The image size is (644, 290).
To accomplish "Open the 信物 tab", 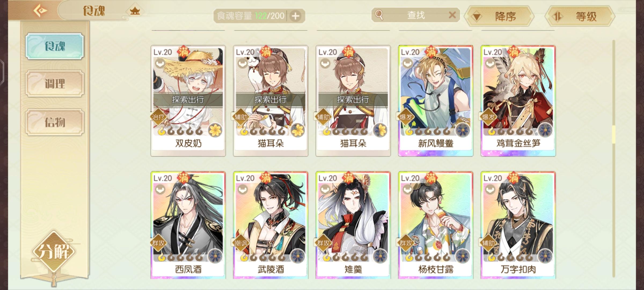I will (55, 122).
